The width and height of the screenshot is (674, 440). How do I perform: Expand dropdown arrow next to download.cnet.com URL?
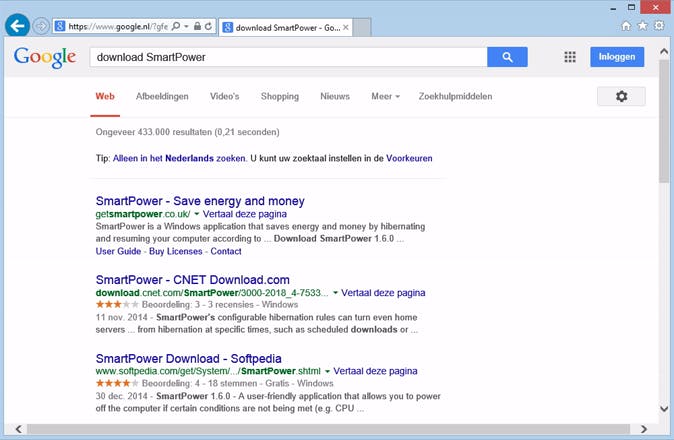(335, 293)
